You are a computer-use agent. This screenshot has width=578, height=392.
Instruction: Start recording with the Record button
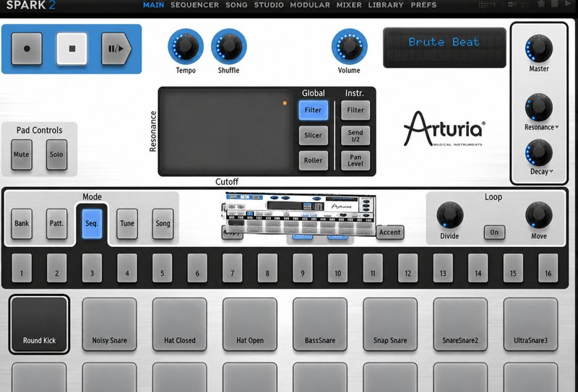(27, 48)
